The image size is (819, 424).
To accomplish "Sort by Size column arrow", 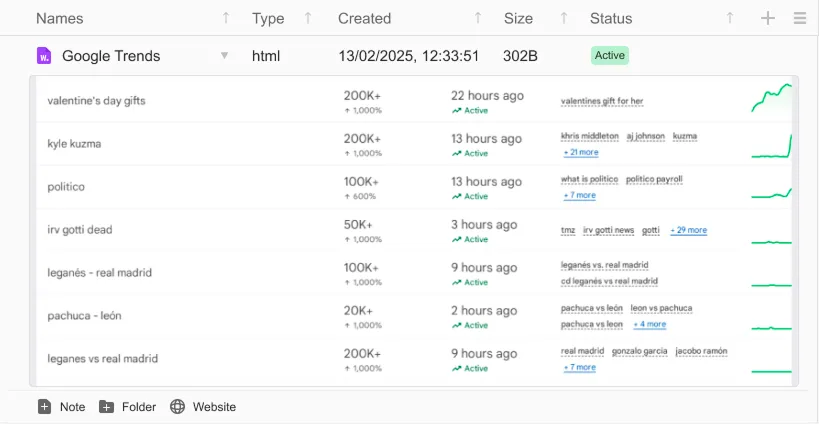I will click(x=564, y=18).
